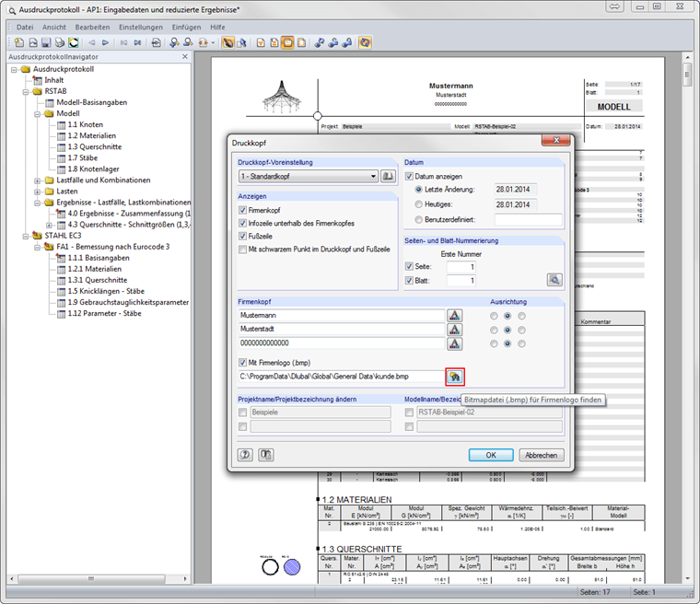Click the highlighted globe icon at toolbar end
Screen dimensions: 700x604
click(365, 43)
